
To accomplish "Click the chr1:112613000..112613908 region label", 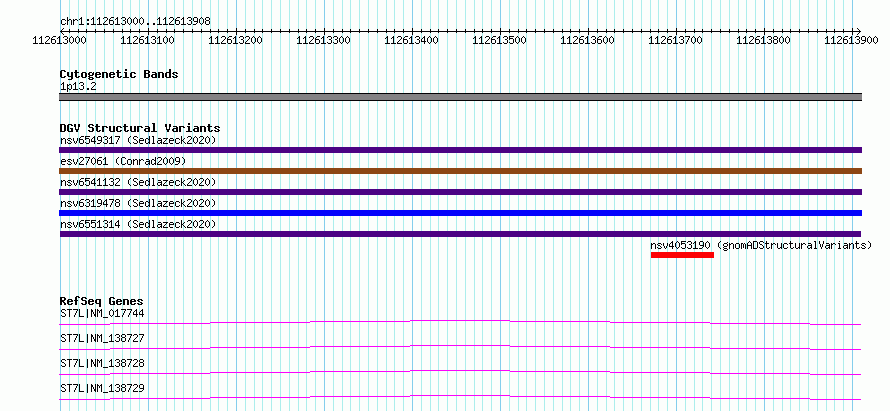I will [135, 21].
